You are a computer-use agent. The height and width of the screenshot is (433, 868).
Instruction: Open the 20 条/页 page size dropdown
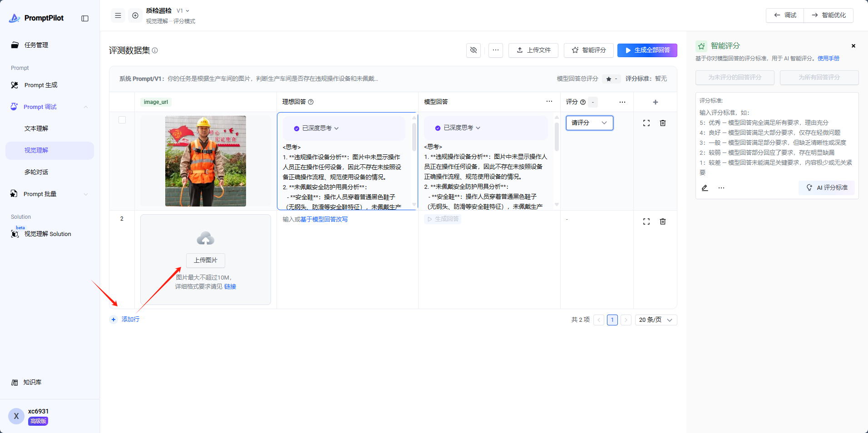pyautogui.click(x=656, y=320)
